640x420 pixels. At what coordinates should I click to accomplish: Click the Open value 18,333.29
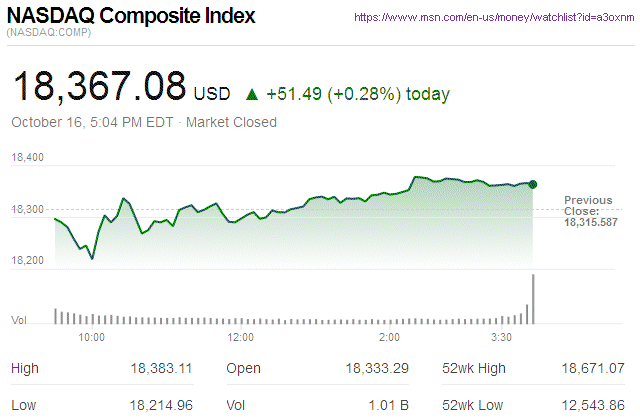[x=377, y=369]
